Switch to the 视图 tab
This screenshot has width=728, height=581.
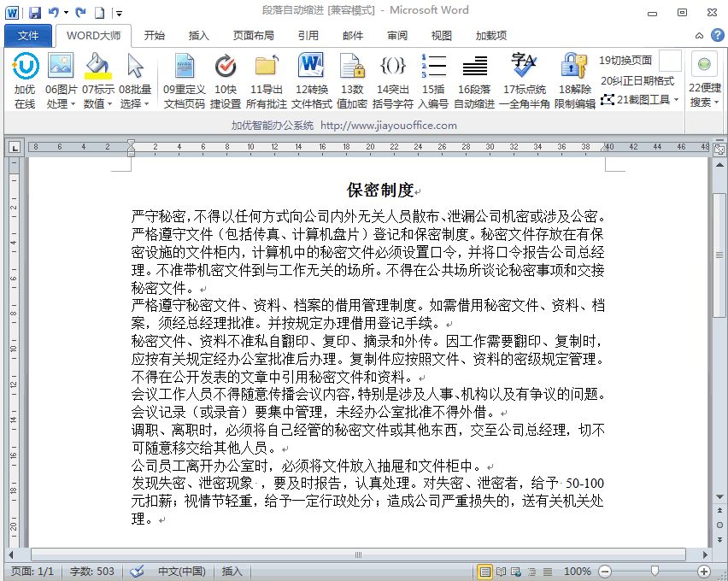tap(441, 36)
